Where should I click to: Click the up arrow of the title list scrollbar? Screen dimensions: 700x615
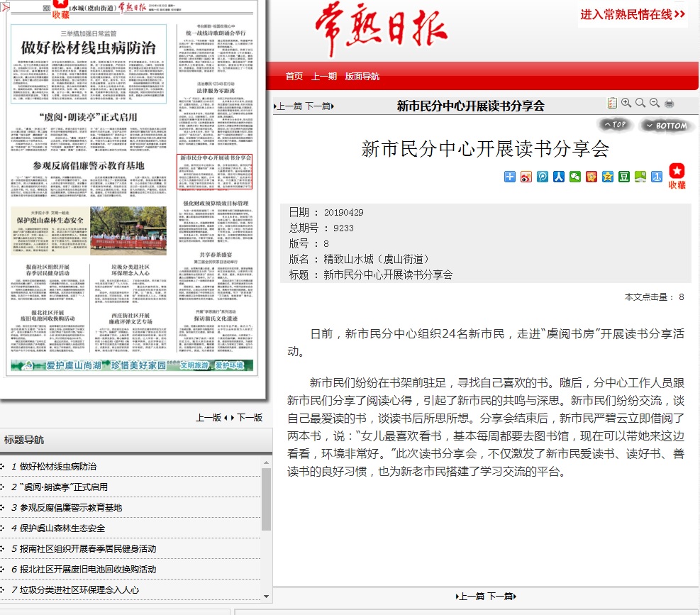267,462
